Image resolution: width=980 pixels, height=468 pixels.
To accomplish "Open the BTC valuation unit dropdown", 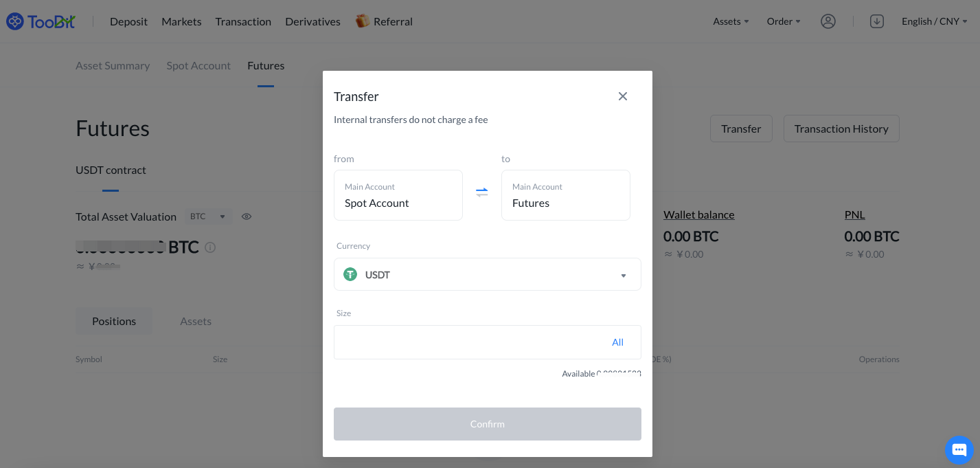I will [x=208, y=216].
